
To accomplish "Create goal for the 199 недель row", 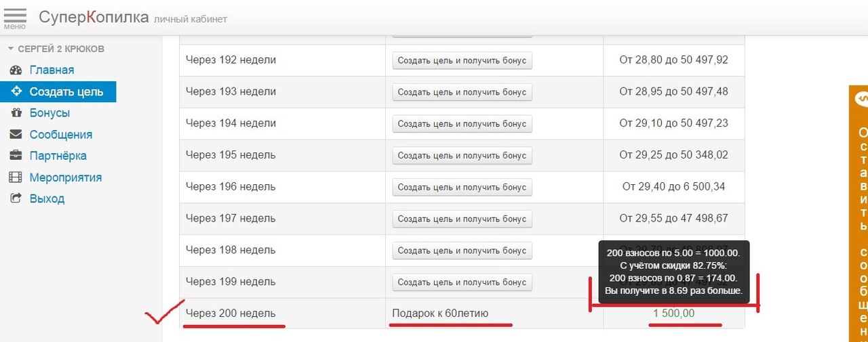I will pos(462,282).
